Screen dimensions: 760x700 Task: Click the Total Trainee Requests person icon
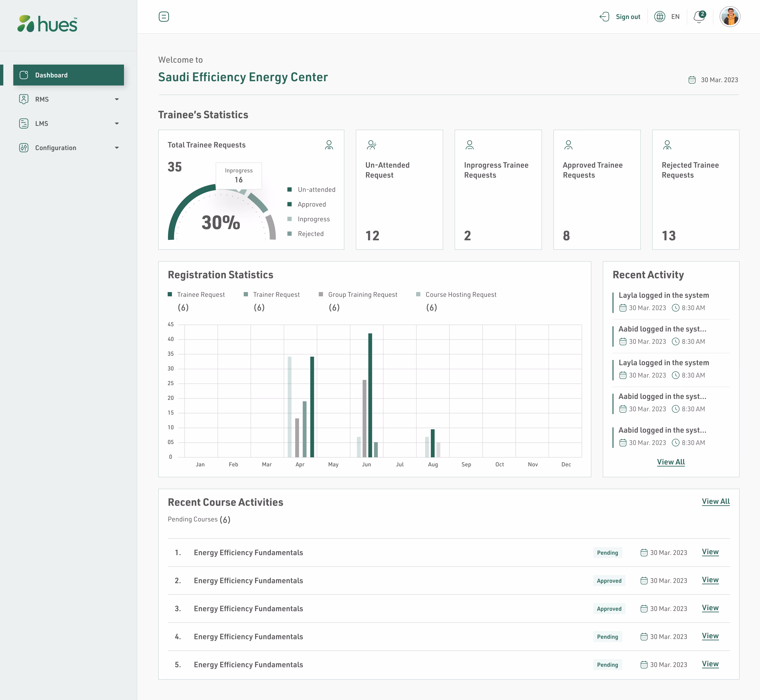(329, 145)
